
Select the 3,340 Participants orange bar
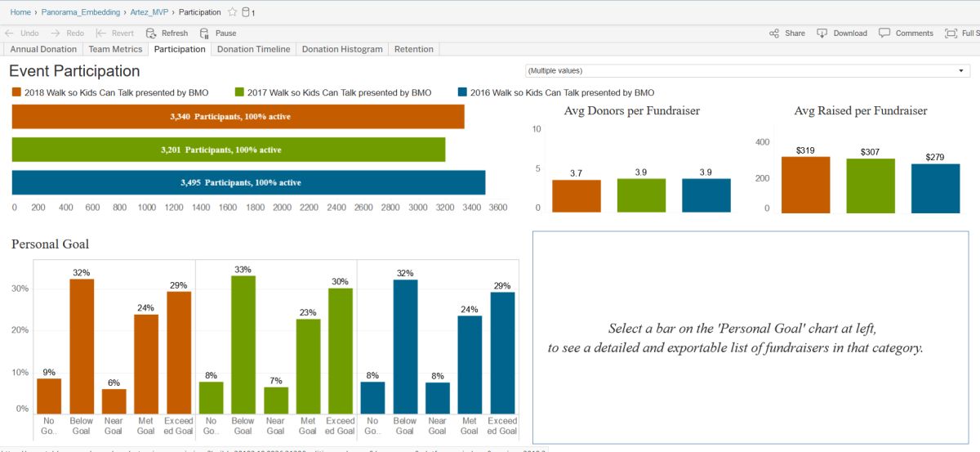[x=238, y=117]
